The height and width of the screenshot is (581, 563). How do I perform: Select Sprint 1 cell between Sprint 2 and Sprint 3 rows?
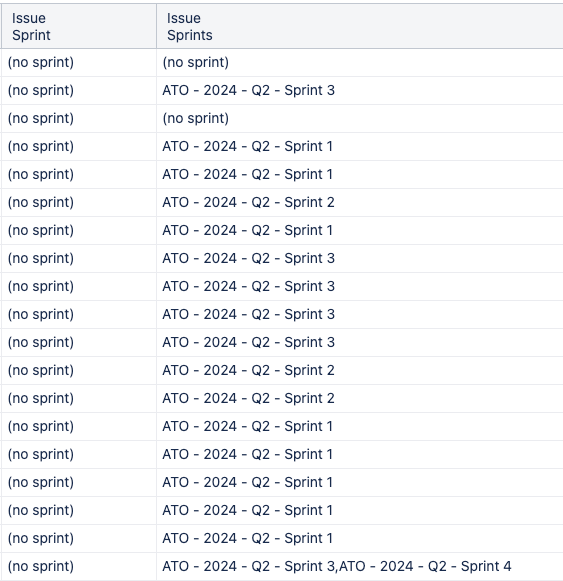click(x=360, y=230)
